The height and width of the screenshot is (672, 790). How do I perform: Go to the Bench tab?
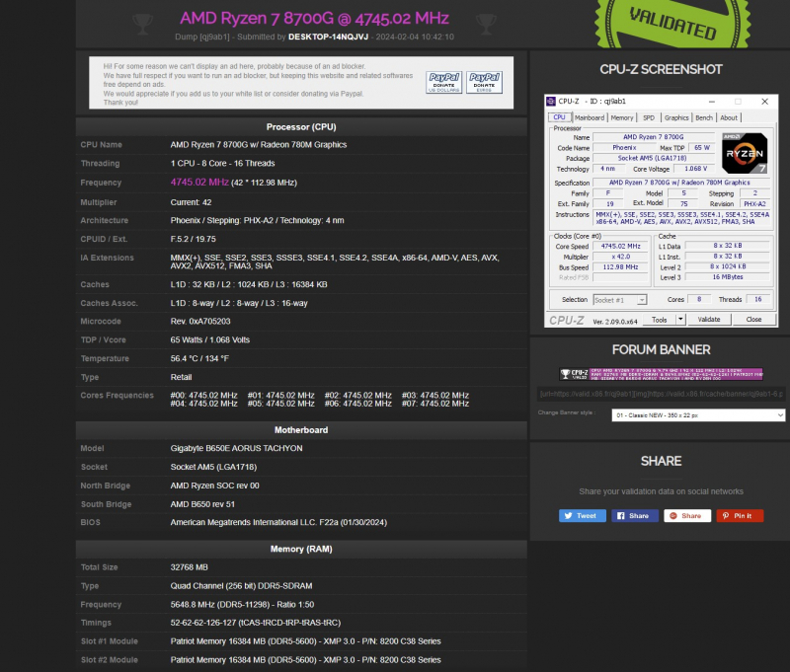point(703,117)
